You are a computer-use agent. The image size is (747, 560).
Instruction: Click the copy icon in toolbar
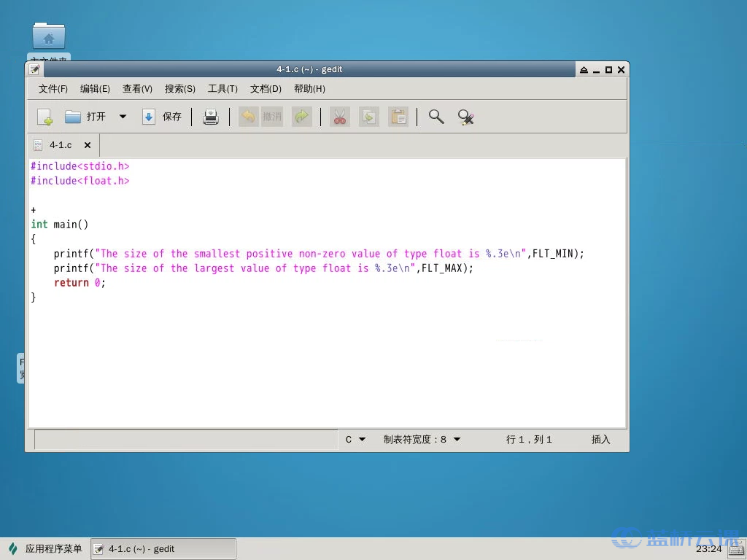point(369,117)
